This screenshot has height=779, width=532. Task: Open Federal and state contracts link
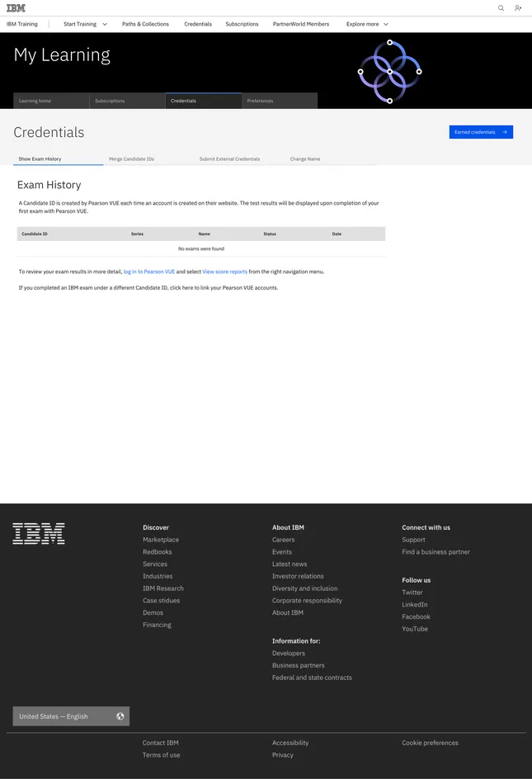pos(312,677)
